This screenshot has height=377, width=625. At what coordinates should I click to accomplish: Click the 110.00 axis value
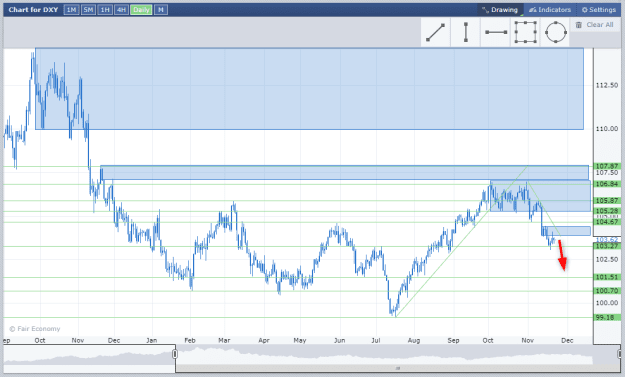click(607, 129)
